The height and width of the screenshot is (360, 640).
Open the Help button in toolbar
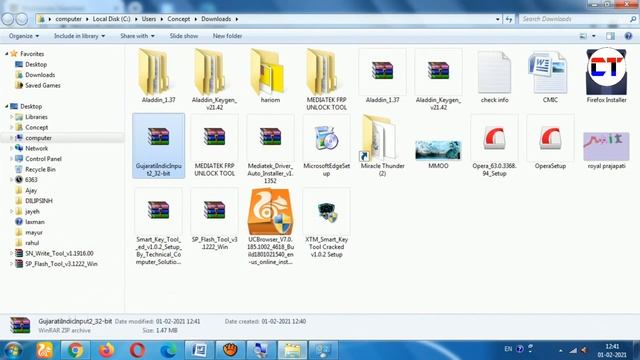pyautogui.click(x=628, y=36)
